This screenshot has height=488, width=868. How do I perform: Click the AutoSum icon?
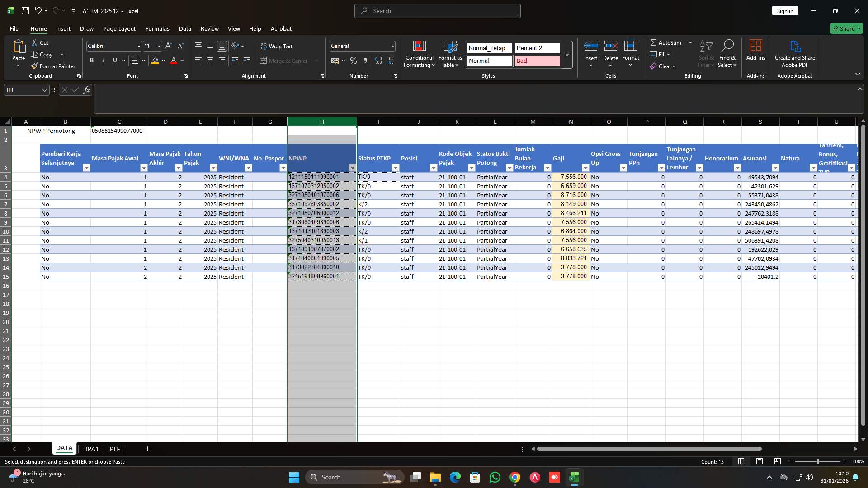point(654,42)
